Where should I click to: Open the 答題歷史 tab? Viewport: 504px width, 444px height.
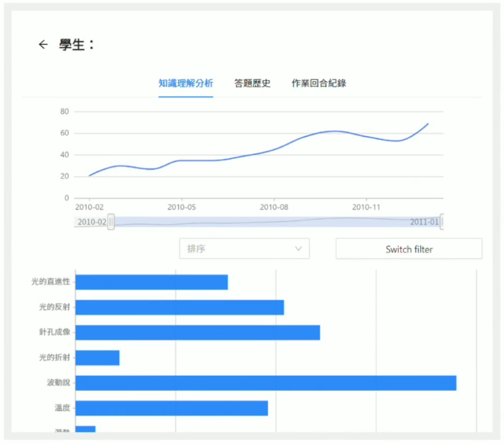click(x=252, y=83)
